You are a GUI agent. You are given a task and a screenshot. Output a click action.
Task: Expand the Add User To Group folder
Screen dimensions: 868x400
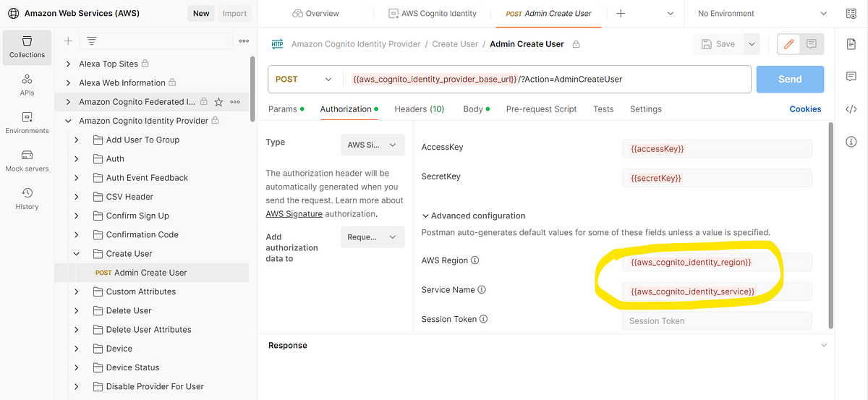click(77, 140)
